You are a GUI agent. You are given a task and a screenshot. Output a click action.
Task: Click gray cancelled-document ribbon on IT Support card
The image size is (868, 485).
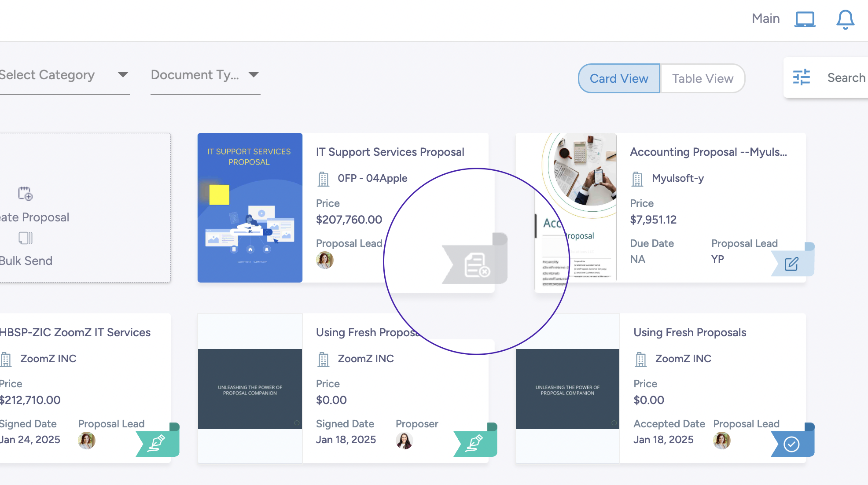[x=476, y=265]
